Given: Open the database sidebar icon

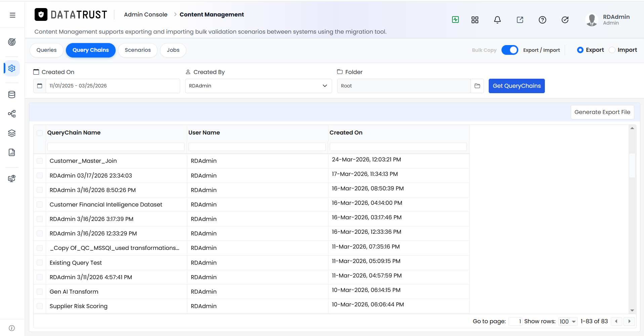Looking at the screenshot, I should [12, 95].
